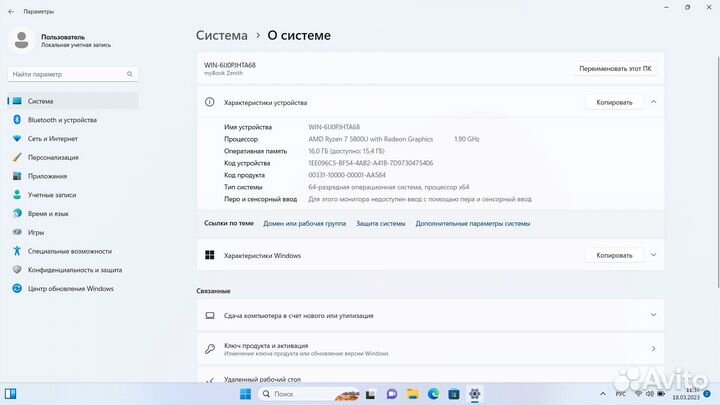Viewport: 720px width, 405px height.
Task: Click the Windows logo beside Характеристики Windows
Action: click(209, 255)
